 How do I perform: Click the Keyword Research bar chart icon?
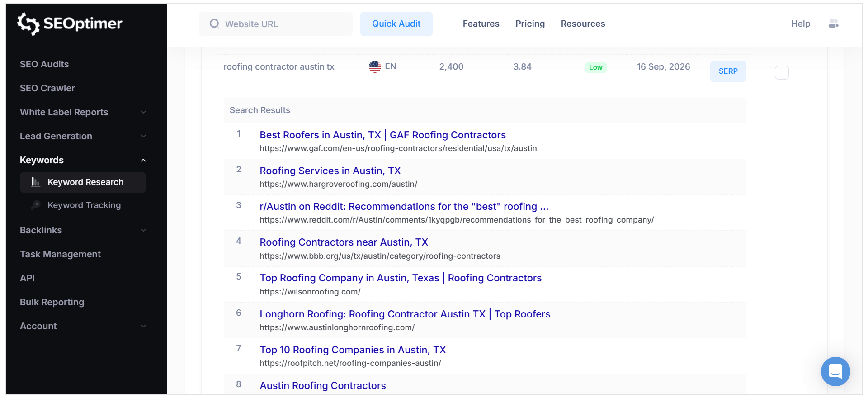(x=35, y=182)
